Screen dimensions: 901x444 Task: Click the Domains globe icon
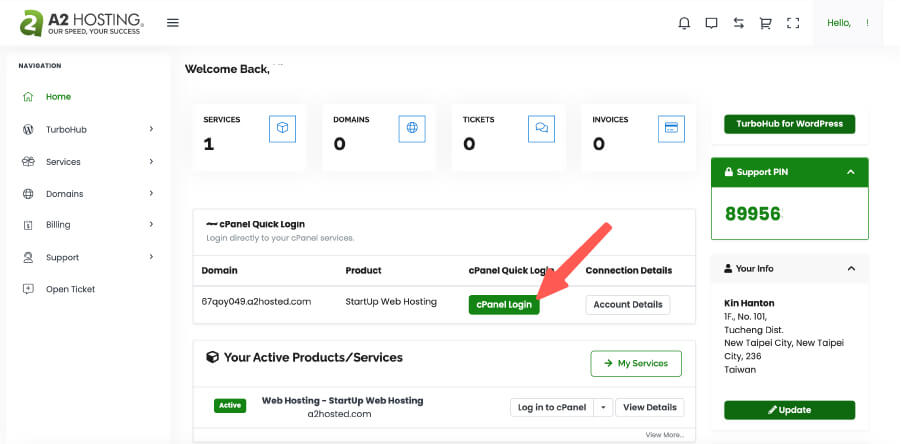coord(412,128)
